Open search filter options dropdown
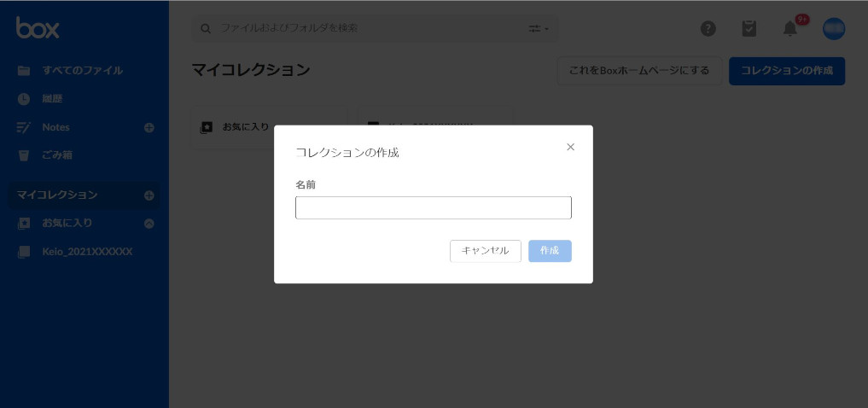This screenshot has width=868, height=408. click(x=539, y=28)
